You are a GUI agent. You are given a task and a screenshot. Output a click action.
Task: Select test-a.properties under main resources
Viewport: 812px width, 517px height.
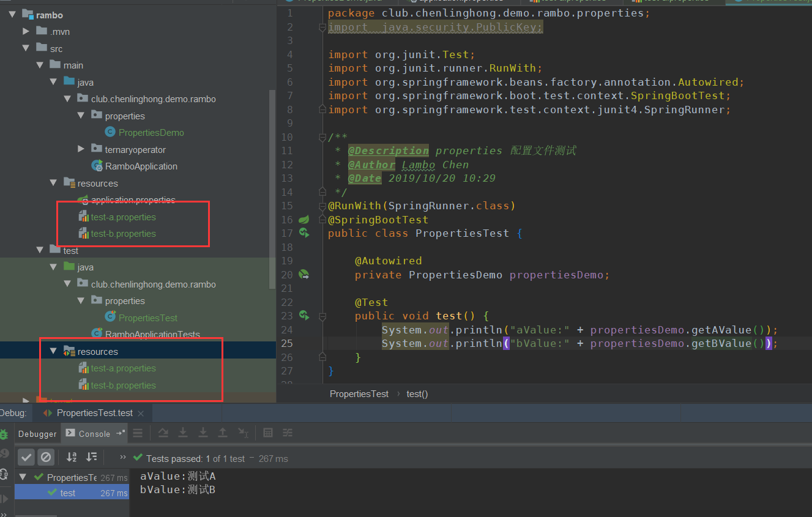click(x=123, y=217)
